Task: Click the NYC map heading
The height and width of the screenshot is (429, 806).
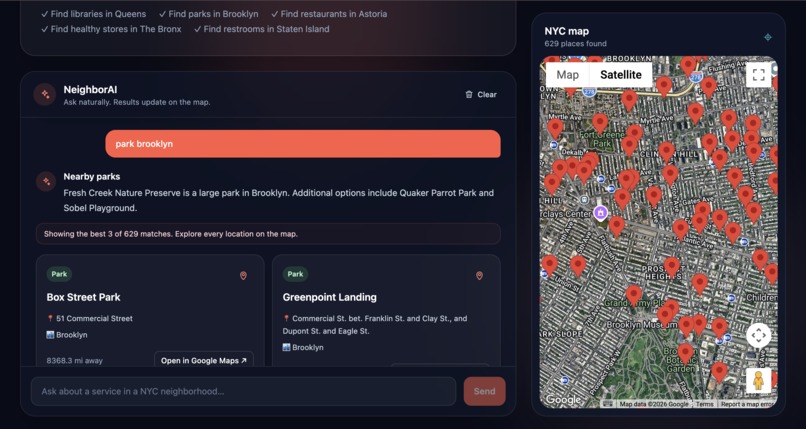Action: [x=566, y=31]
